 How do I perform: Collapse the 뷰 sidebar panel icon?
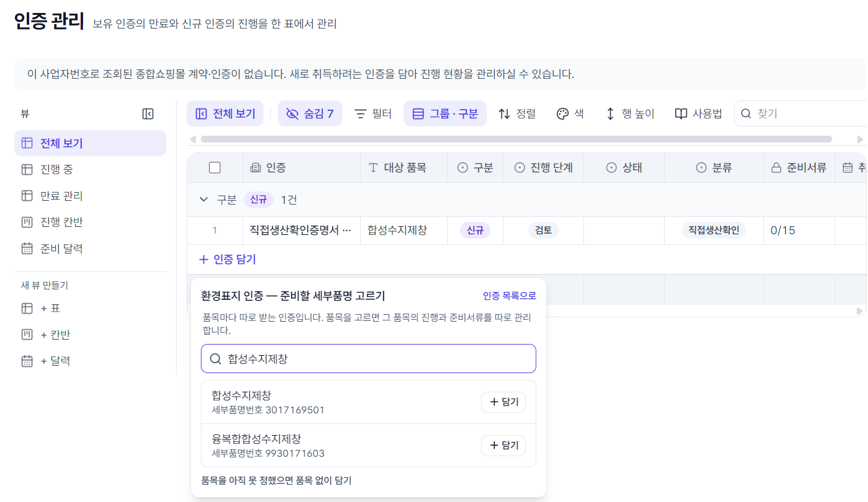click(x=148, y=113)
